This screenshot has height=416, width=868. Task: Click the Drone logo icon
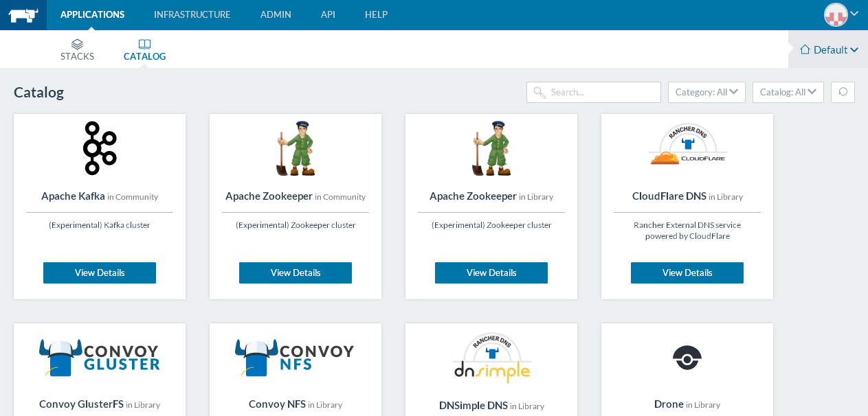pos(687,358)
